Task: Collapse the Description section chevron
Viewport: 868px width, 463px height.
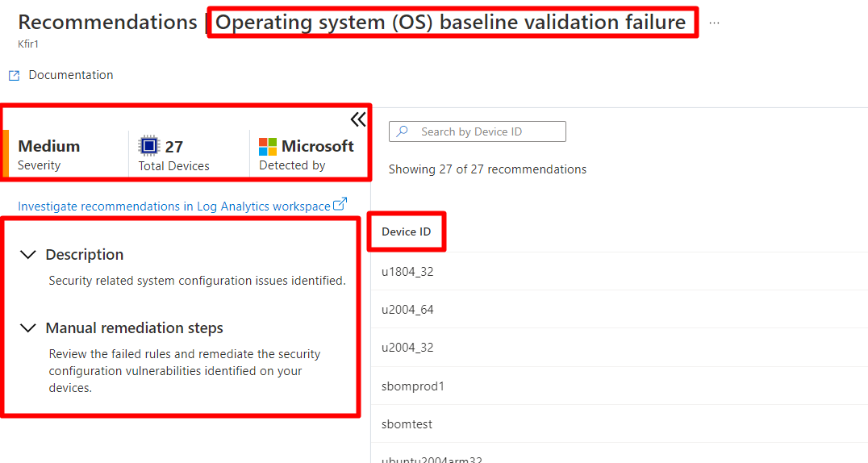Action: pyautogui.click(x=27, y=255)
